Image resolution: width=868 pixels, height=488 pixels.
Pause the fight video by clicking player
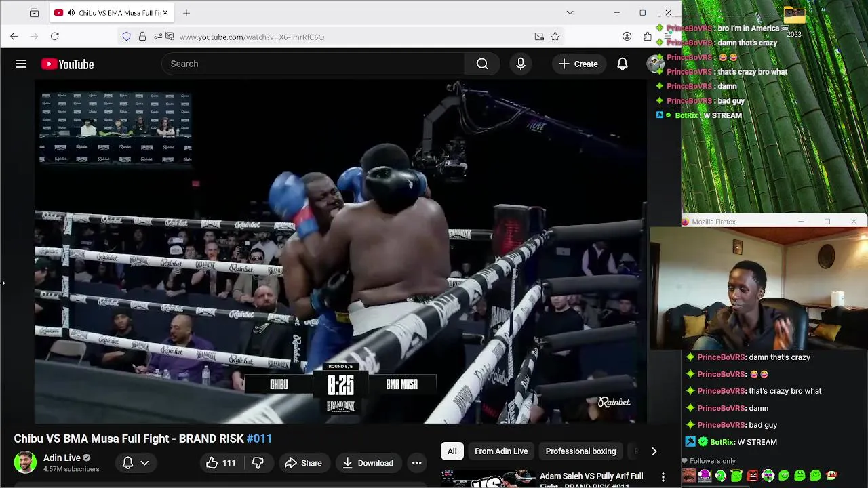[340, 251]
